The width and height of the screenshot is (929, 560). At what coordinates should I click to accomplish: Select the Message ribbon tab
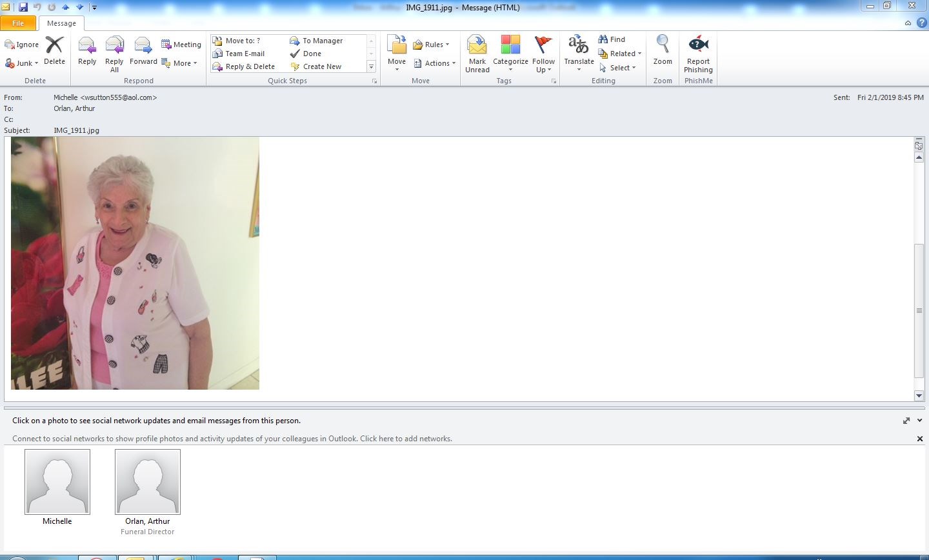point(61,23)
